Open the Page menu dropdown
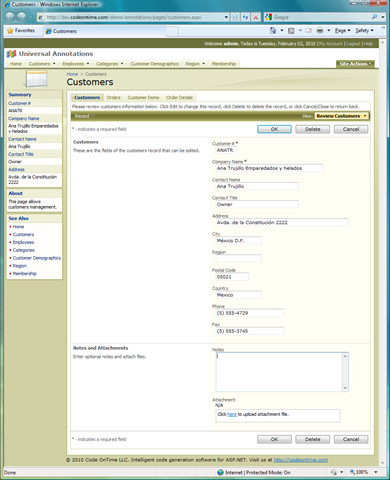Screen dimensions: 390x480 coord(342,31)
